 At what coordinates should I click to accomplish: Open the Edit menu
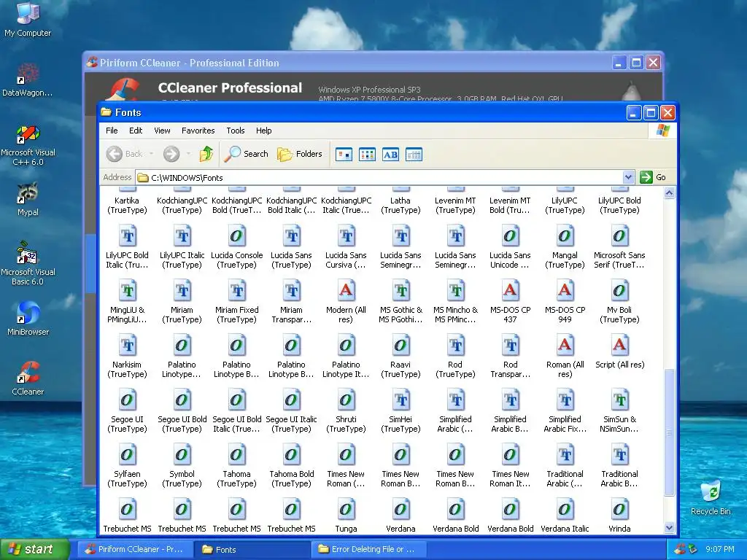coord(135,131)
